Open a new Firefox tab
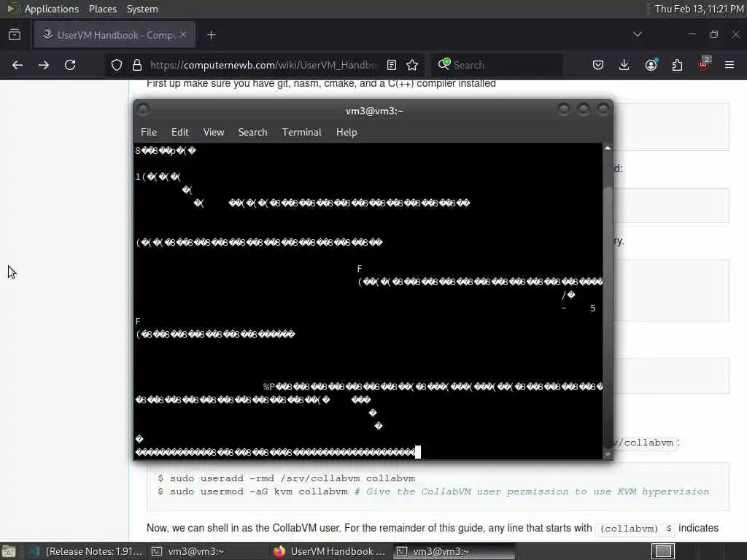Image resolution: width=747 pixels, height=560 pixels. tap(212, 35)
